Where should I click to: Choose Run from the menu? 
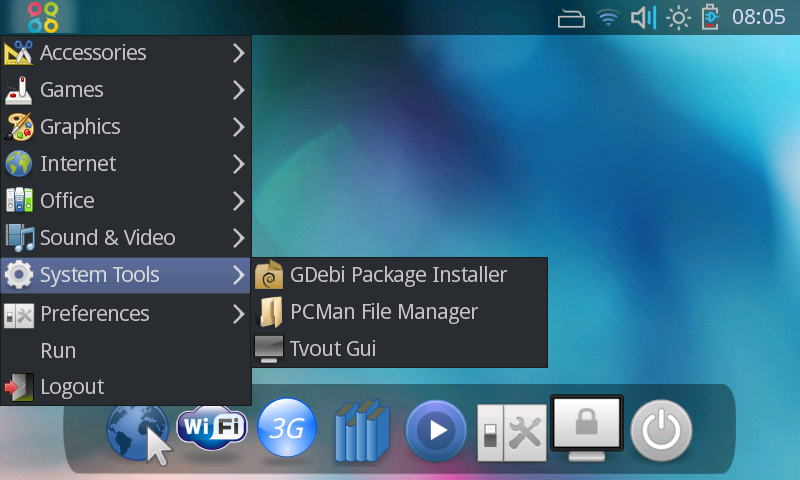point(126,351)
